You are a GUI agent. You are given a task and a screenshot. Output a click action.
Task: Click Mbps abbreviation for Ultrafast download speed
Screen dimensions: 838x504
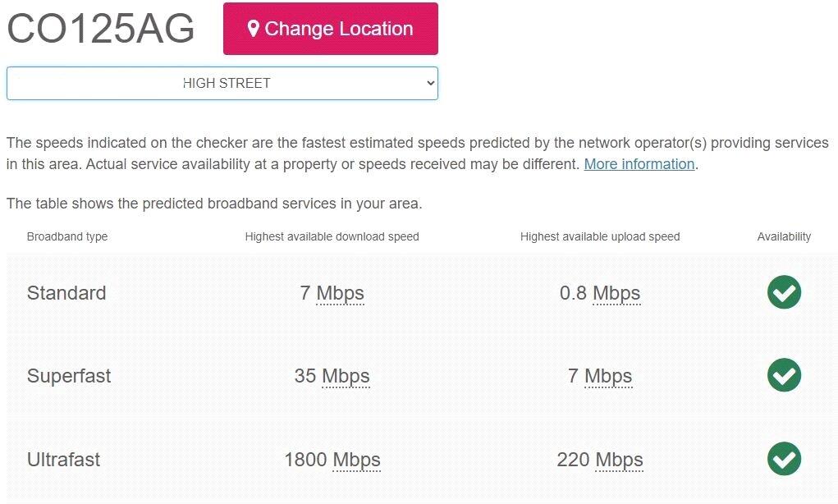[356, 460]
